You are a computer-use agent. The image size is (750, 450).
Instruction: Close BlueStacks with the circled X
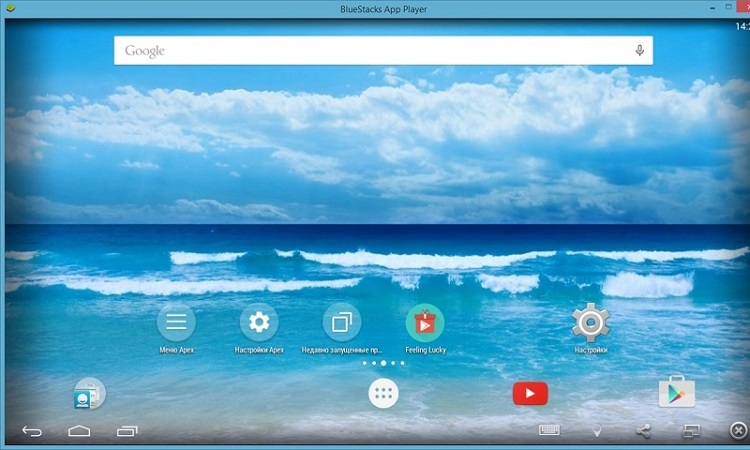tap(737, 431)
